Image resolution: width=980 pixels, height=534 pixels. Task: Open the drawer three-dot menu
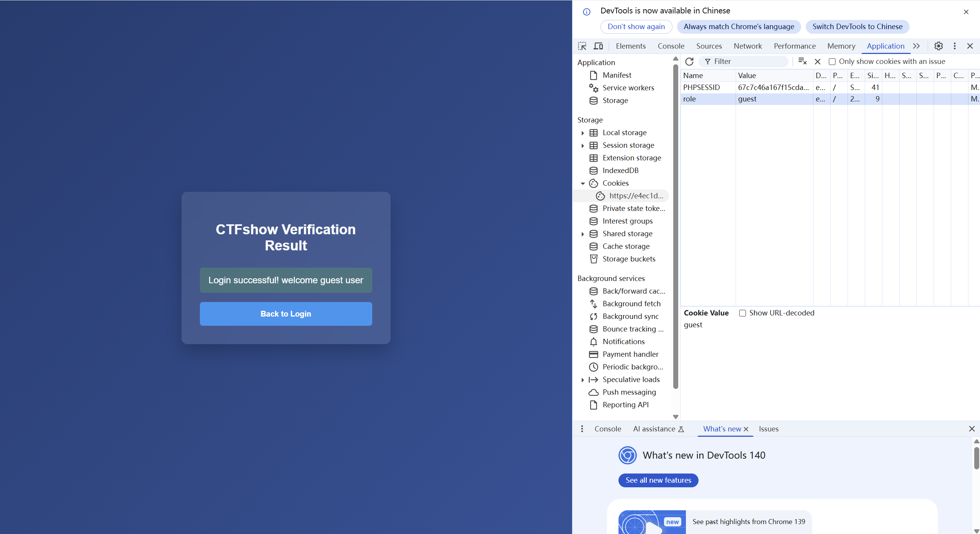pos(582,429)
